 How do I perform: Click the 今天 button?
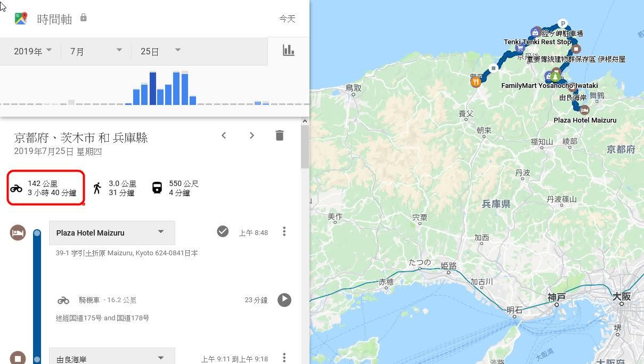click(287, 19)
